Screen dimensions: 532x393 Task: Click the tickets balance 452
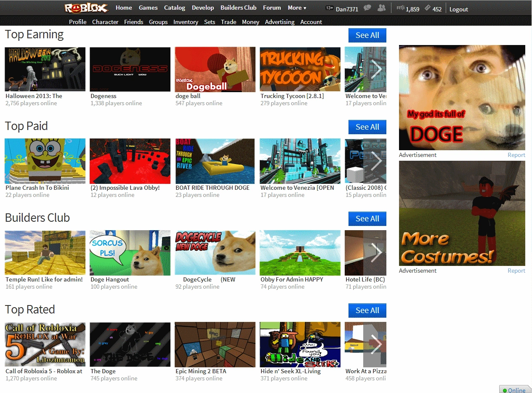[x=433, y=9]
